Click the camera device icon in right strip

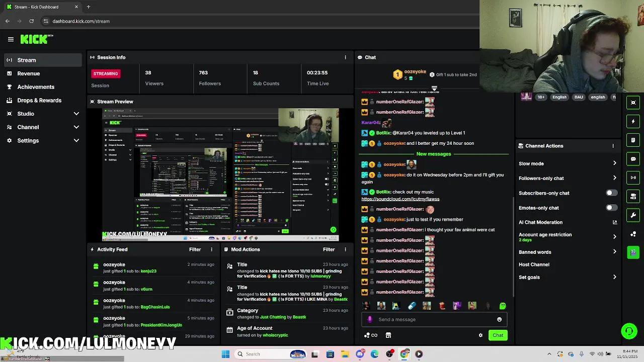pyautogui.click(x=633, y=196)
